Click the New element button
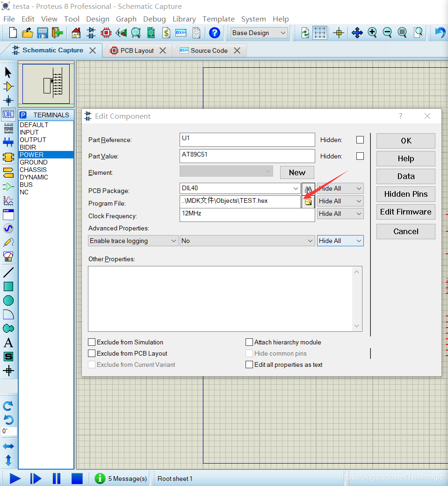The height and width of the screenshot is (486, 448). click(297, 172)
